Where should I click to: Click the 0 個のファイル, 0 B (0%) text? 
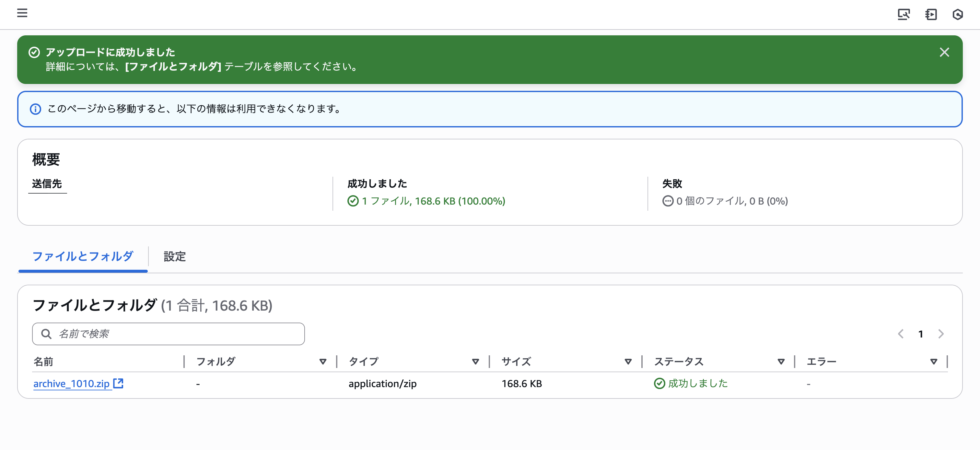(732, 201)
